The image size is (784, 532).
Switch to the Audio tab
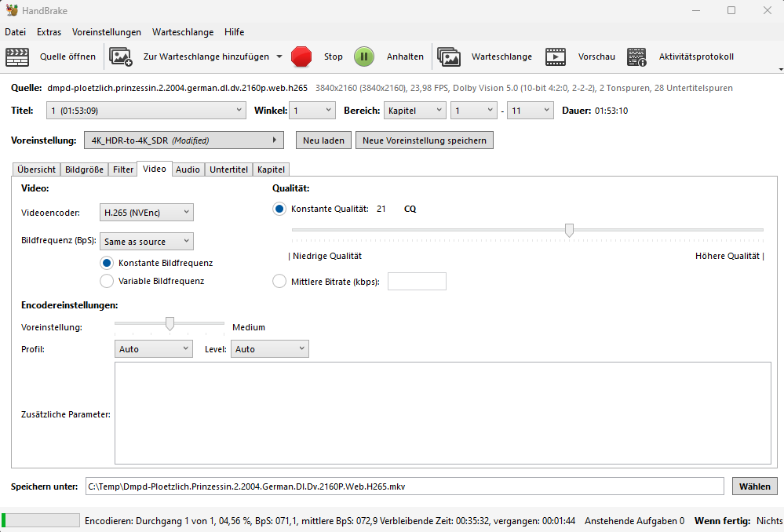click(x=188, y=169)
